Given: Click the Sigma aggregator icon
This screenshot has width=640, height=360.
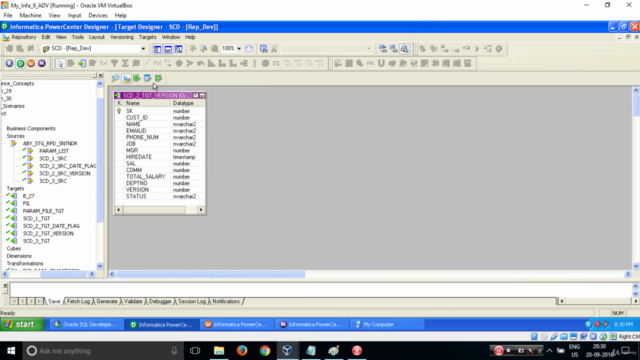Looking at the screenshot, I should click(125, 63).
